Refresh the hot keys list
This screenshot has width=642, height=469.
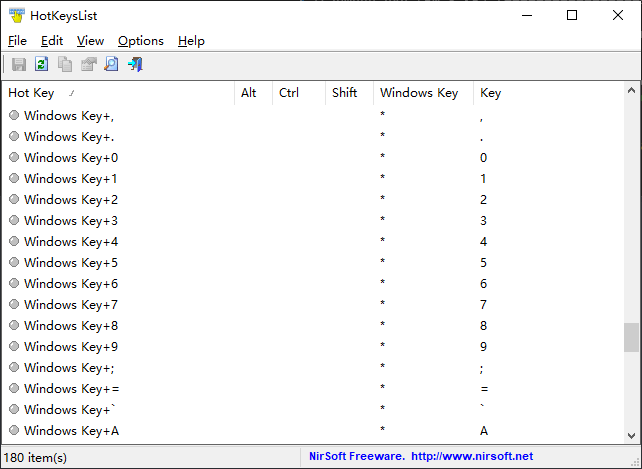click(x=42, y=65)
